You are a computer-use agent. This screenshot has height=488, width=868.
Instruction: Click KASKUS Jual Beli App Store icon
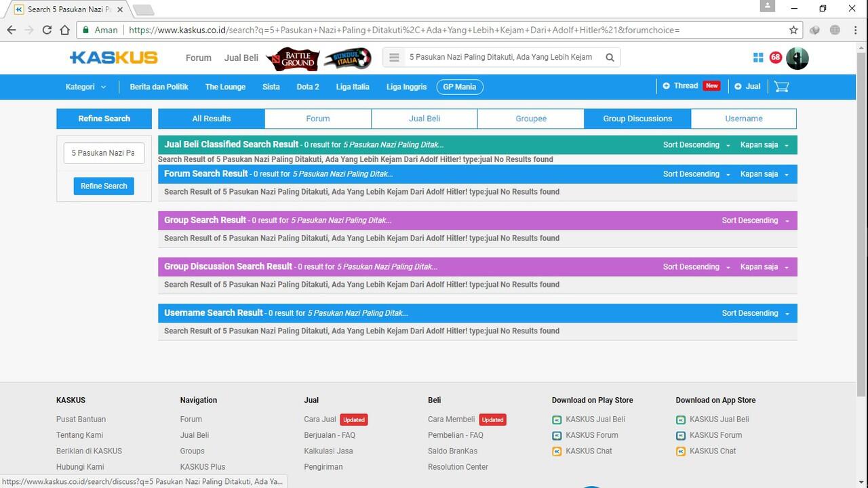click(x=681, y=420)
